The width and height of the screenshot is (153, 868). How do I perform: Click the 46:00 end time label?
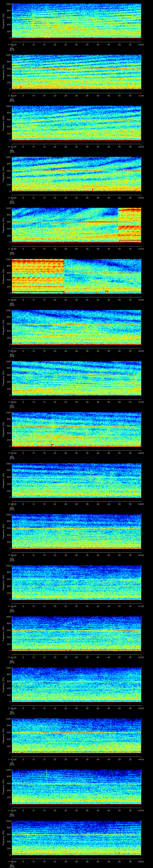pos(141,861)
